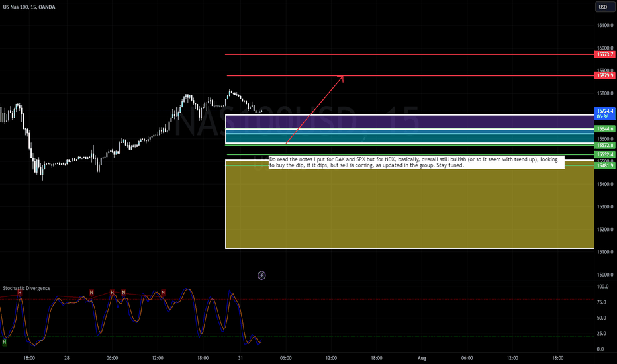Click the 16100.0 price axis value
The height and width of the screenshot is (364, 617).
pos(605,26)
